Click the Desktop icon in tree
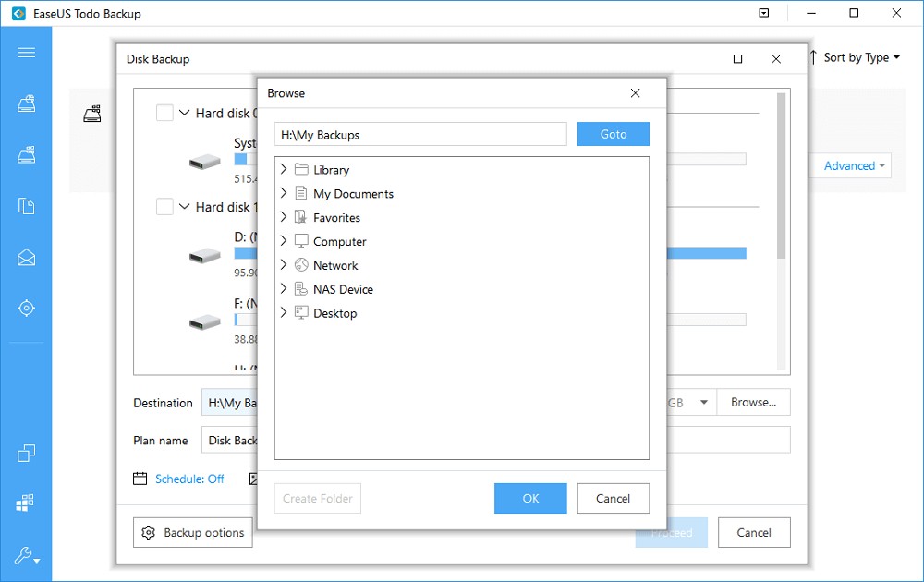The image size is (924, 582). coord(301,313)
